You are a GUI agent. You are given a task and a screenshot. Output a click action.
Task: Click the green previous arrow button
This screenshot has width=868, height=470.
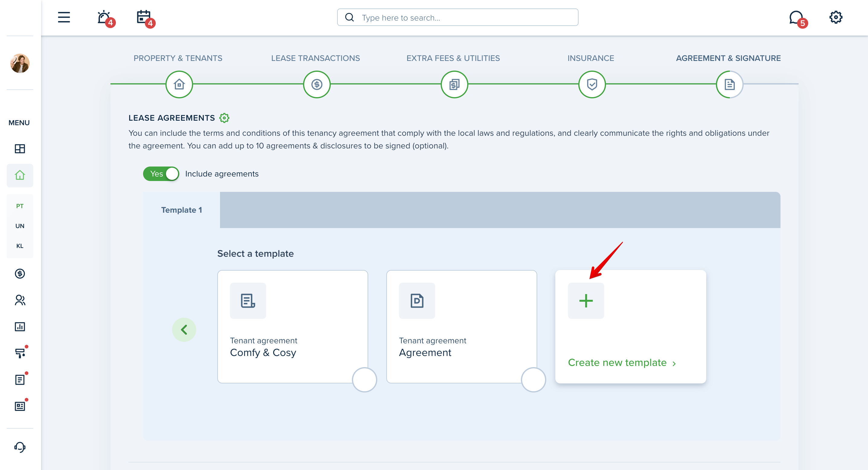click(x=184, y=329)
